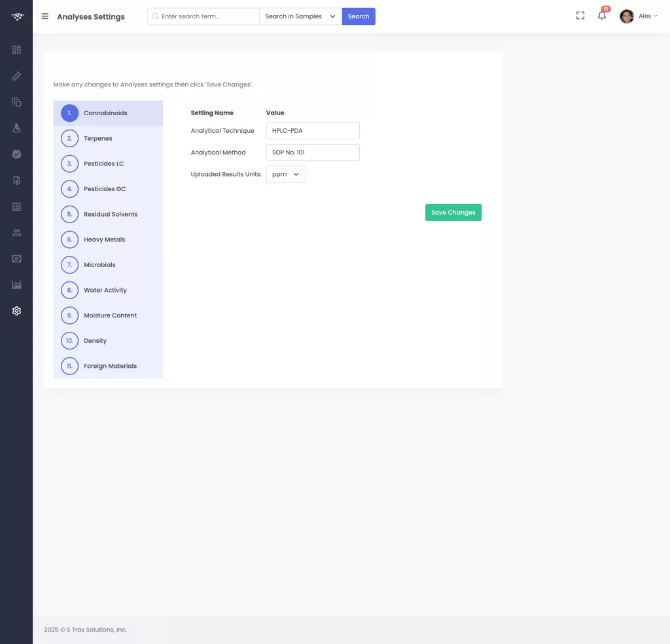The height and width of the screenshot is (644, 670).
Task: Select the Heavy Metals tab
Action: pyautogui.click(x=108, y=240)
